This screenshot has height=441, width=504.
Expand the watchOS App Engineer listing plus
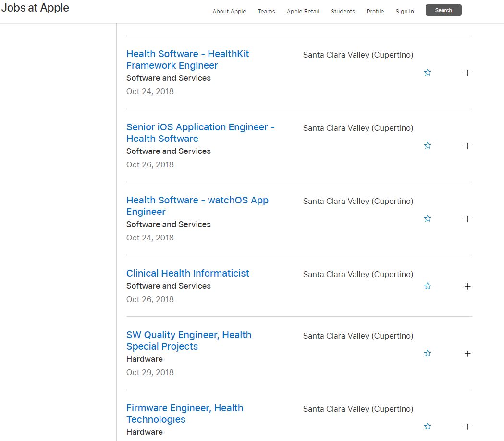click(x=467, y=219)
